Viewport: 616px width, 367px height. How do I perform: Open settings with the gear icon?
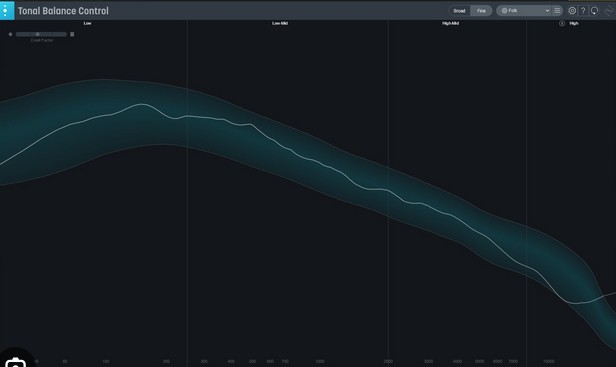pyautogui.click(x=572, y=11)
